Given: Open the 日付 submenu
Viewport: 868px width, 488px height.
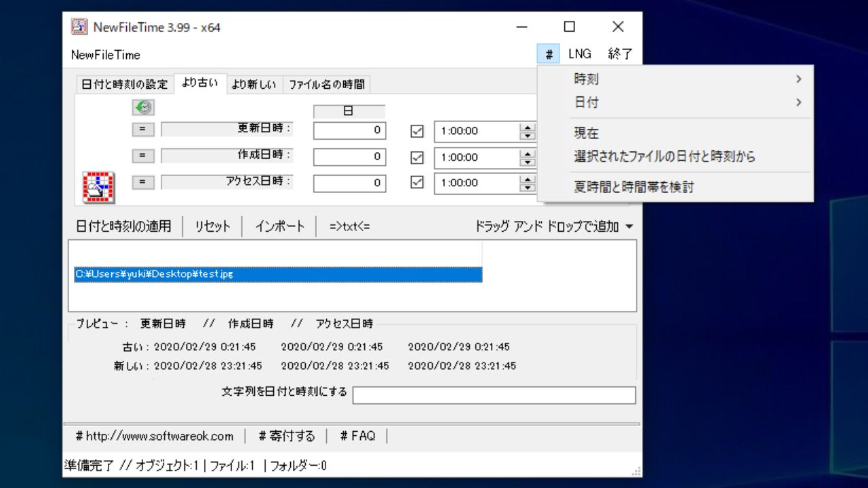Looking at the screenshot, I should 675,102.
